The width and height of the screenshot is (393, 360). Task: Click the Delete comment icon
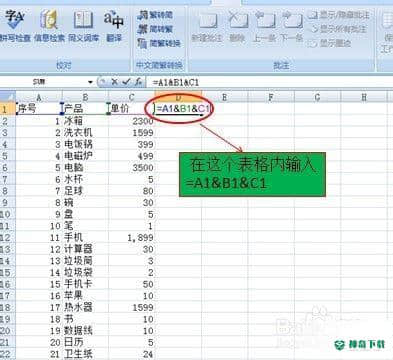click(237, 26)
